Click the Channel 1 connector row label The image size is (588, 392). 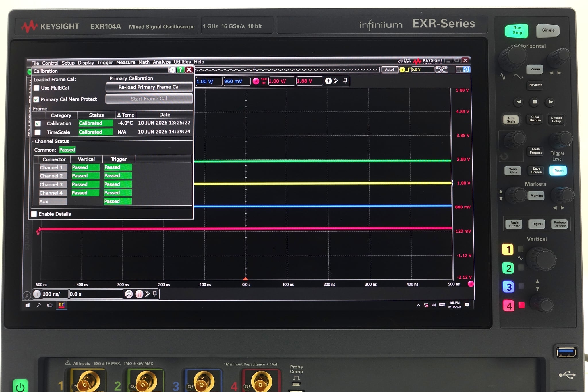pos(53,167)
